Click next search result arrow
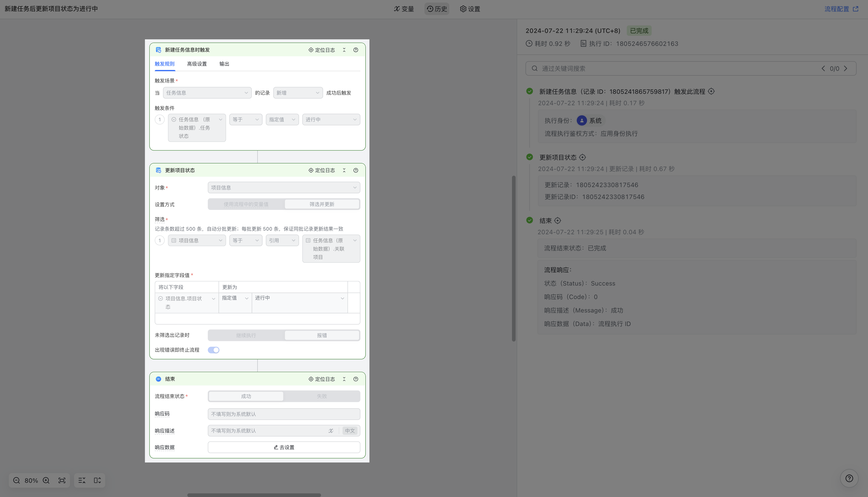868x497 pixels. coord(846,69)
